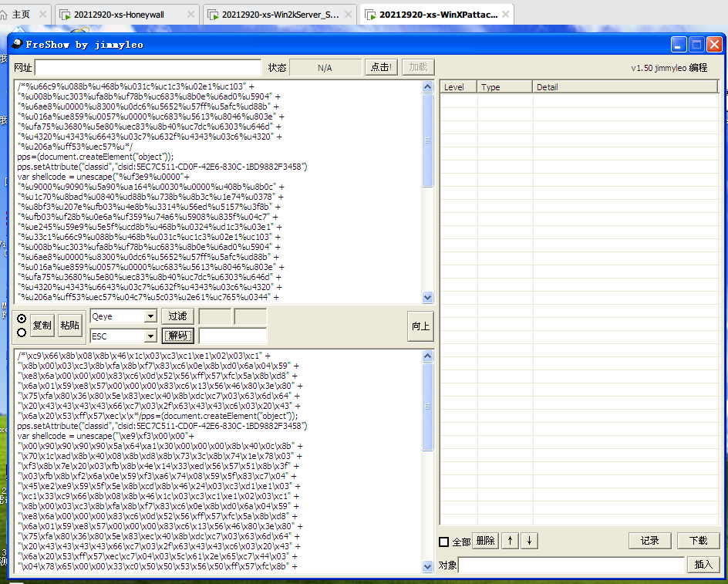Image resolution: width=728 pixels, height=584 pixels.
Task: Select the 20212920-xs-WinXPattacker tab
Action: (x=438, y=15)
